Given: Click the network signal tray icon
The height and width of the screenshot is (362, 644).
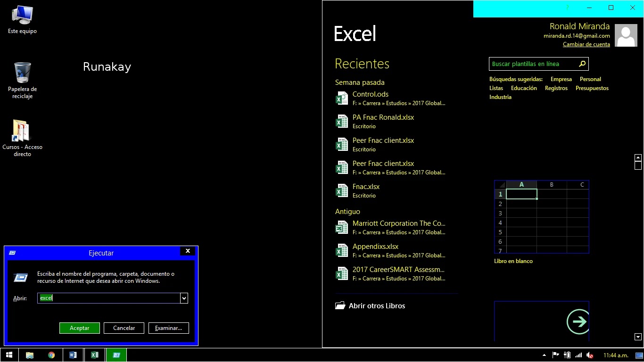Looking at the screenshot, I should pos(578,355).
